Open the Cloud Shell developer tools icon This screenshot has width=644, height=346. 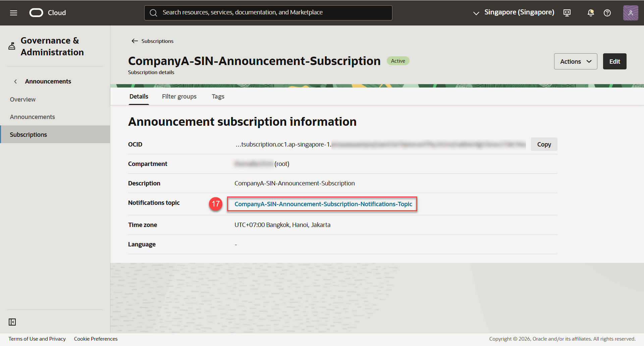[567, 13]
